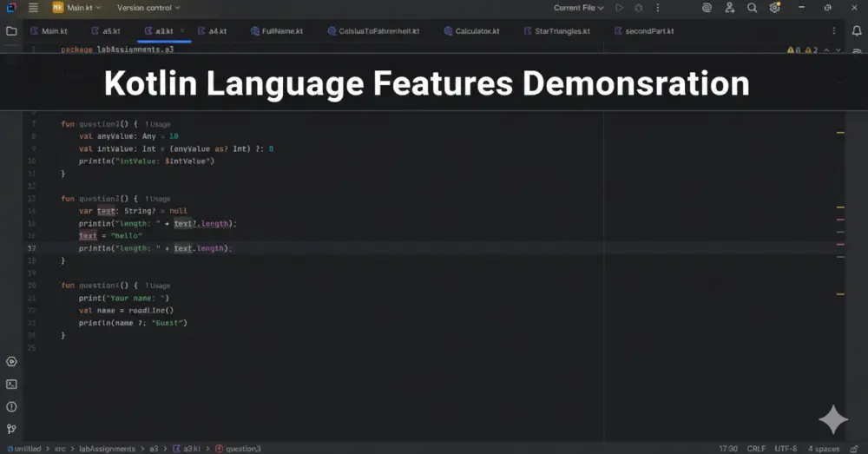
Task: Switch to the FullName.kt tab
Action: point(277,31)
